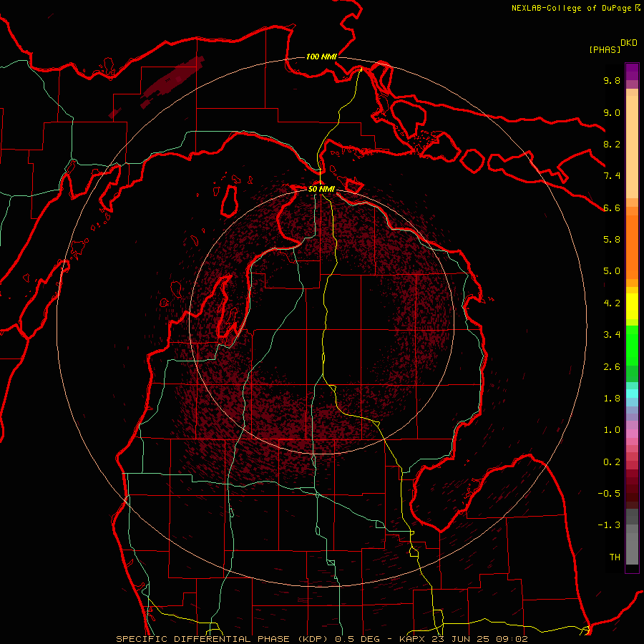This screenshot has height=644, width=644.
Task: Click the TH label at the scale bottom
Action: 615,557
